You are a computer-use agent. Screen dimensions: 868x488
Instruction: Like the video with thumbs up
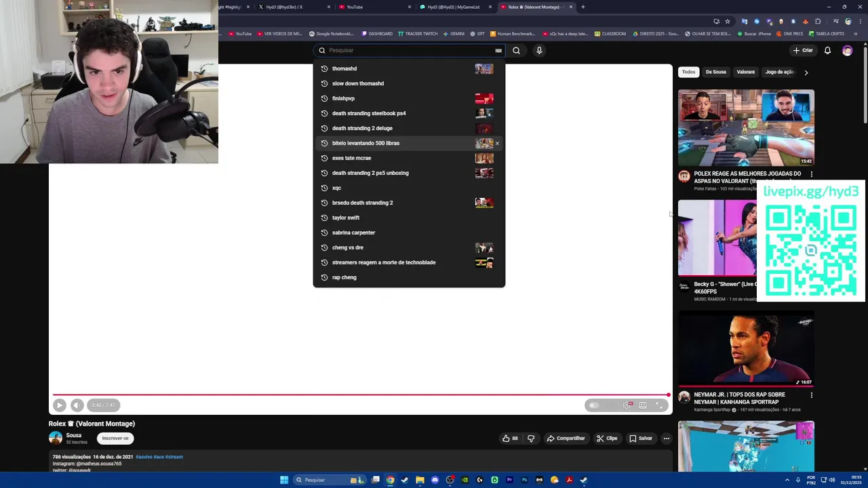click(510, 439)
